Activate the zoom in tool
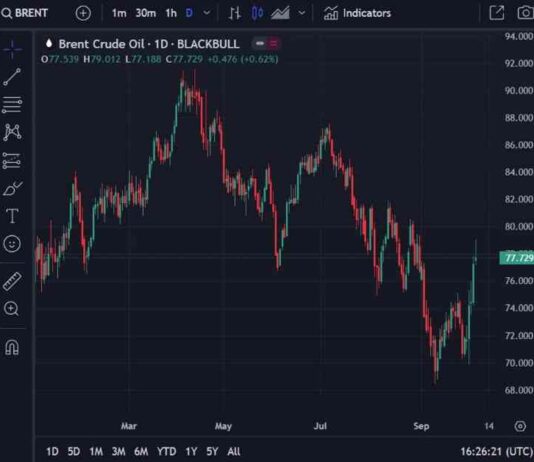This screenshot has width=534, height=462. pyautogui.click(x=11, y=309)
